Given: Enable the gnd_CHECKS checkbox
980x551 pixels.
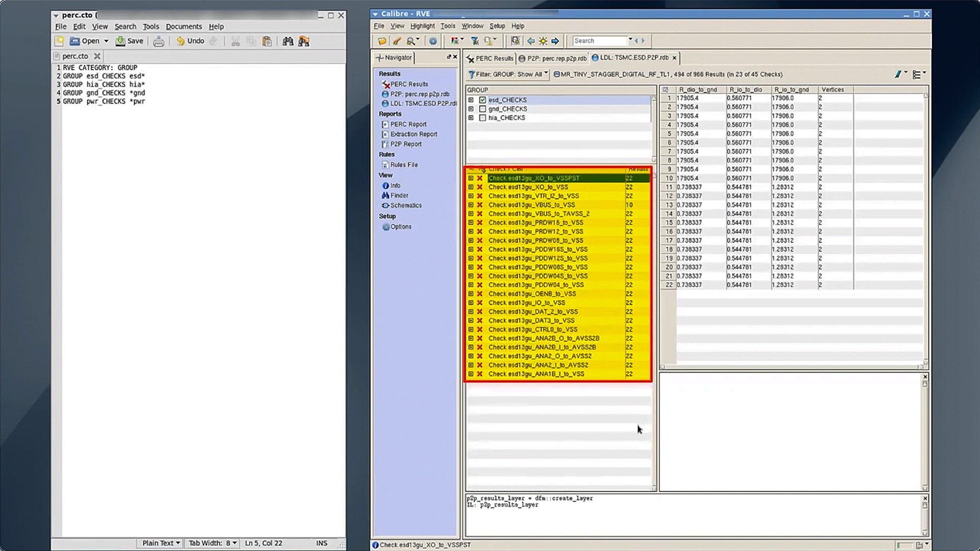Looking at the screenshot, I should coord(482,109).
